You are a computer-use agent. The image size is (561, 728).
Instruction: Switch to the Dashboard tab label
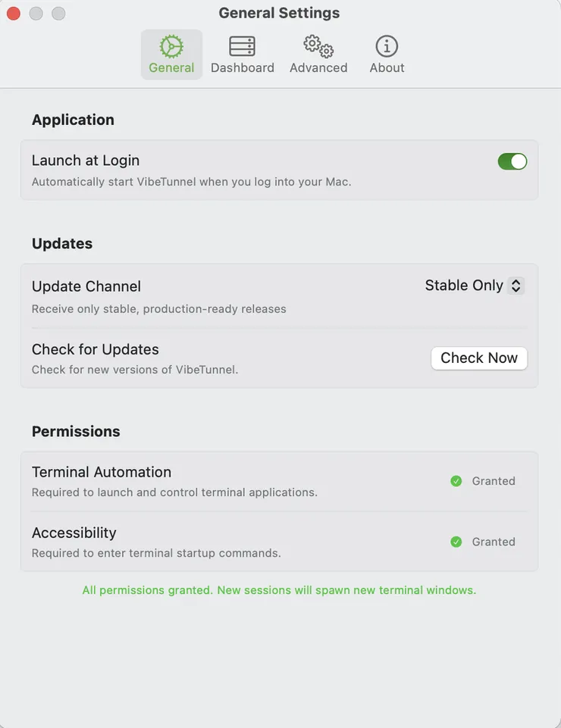243,67
